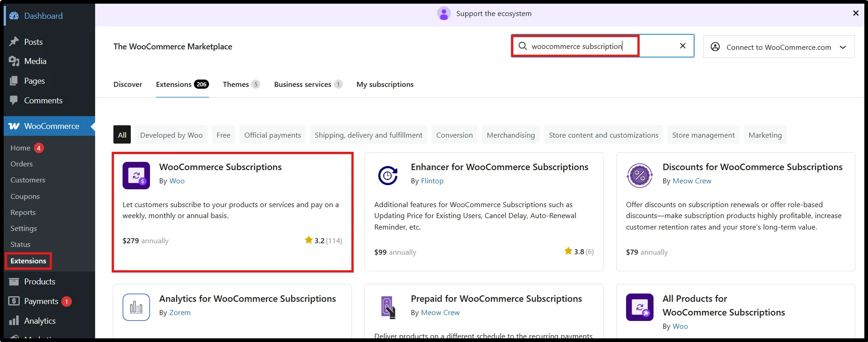Expand the Connect to WooCommerce.com dropdown

[843, 47]
